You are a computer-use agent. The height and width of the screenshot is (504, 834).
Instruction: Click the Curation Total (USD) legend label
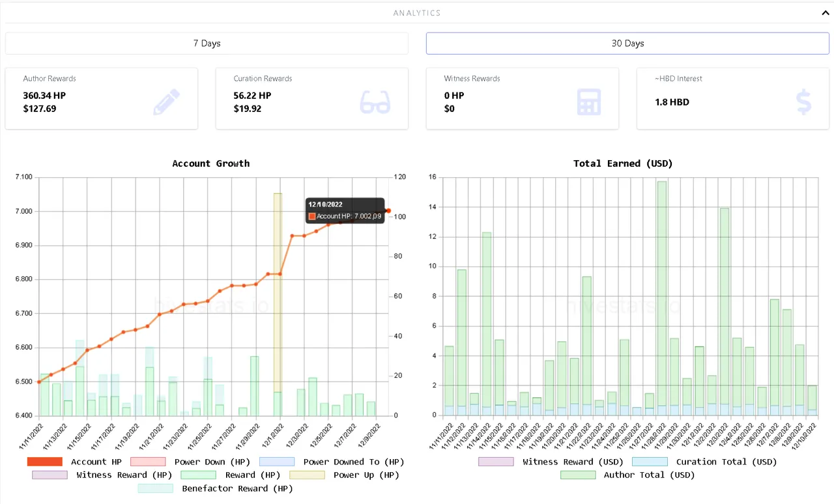(726, 462)
